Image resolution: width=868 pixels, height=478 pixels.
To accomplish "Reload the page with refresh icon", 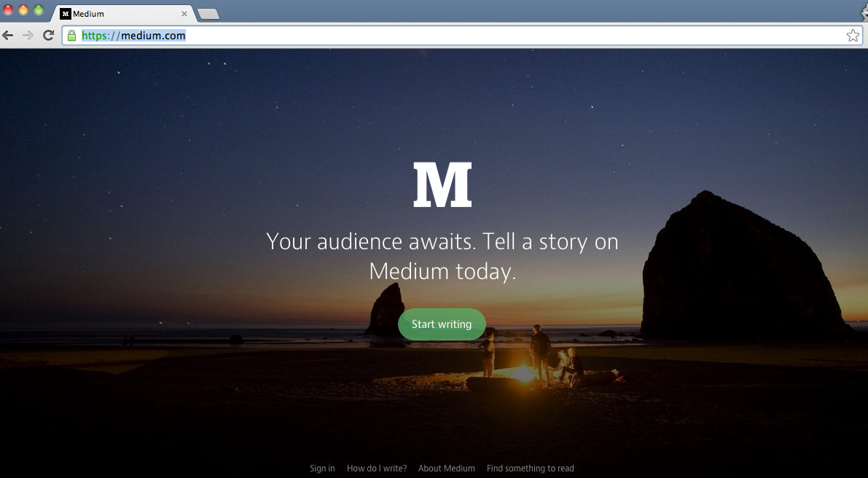I will pos(49,36).
